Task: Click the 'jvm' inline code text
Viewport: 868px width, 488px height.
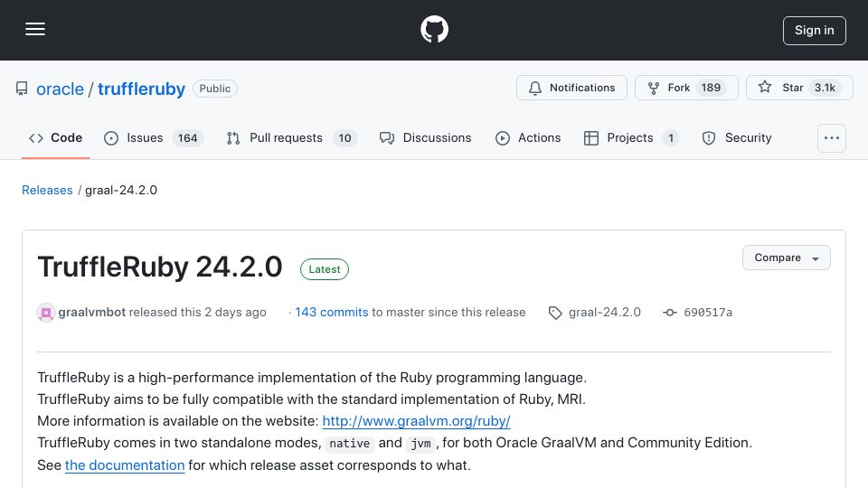Action: point(420,444)
